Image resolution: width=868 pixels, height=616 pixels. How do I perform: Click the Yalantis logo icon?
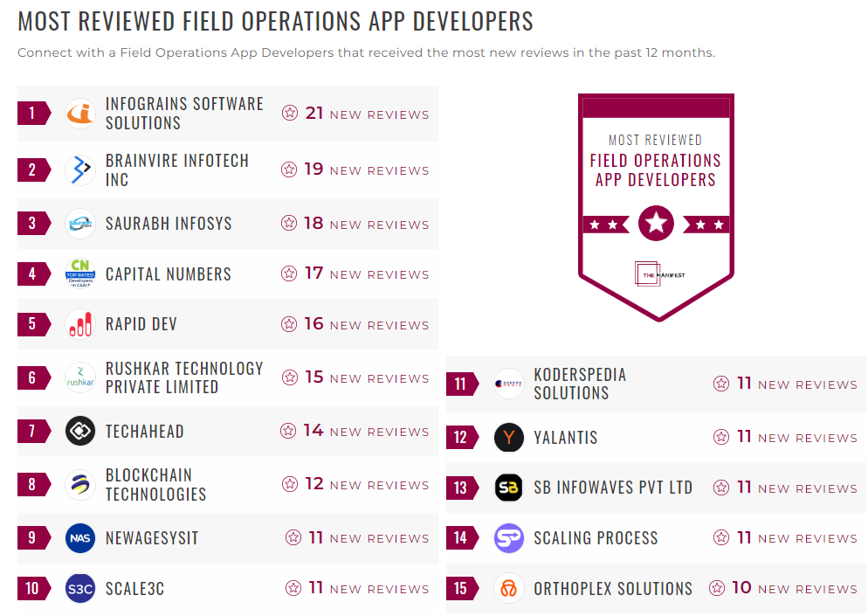click(x=509, y=437)
